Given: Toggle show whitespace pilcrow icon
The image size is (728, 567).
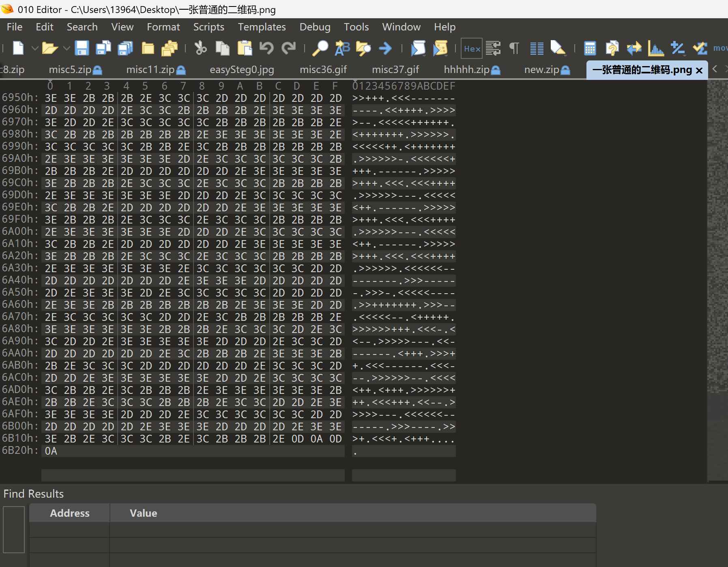Looking at the screenshot, I should [x=514, y=48].
